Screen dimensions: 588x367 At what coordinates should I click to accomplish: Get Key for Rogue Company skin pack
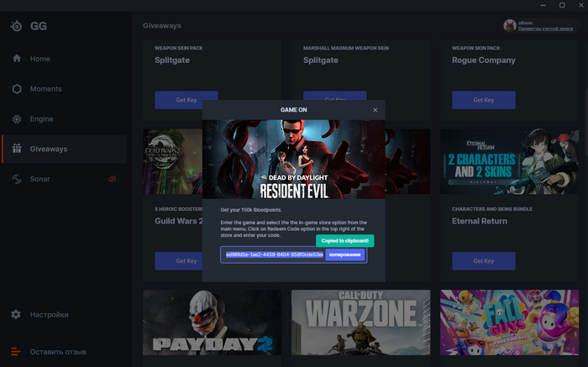(483, 100)
